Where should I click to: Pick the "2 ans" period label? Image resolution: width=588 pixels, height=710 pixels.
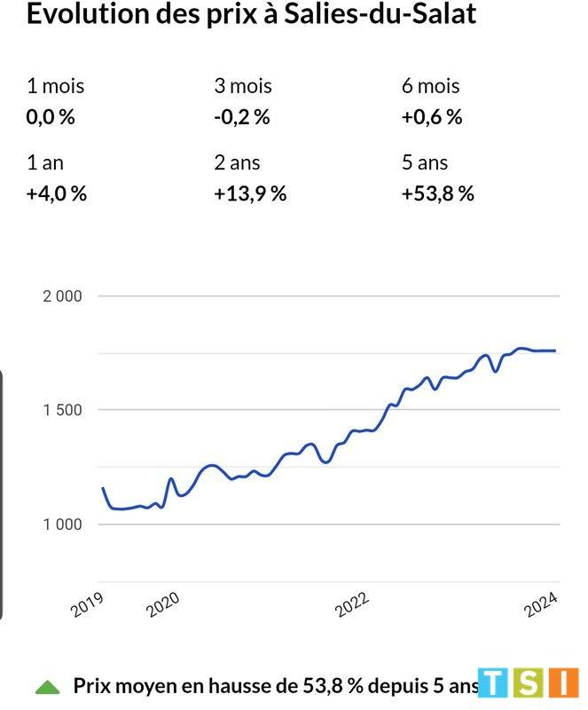point(237,162)
